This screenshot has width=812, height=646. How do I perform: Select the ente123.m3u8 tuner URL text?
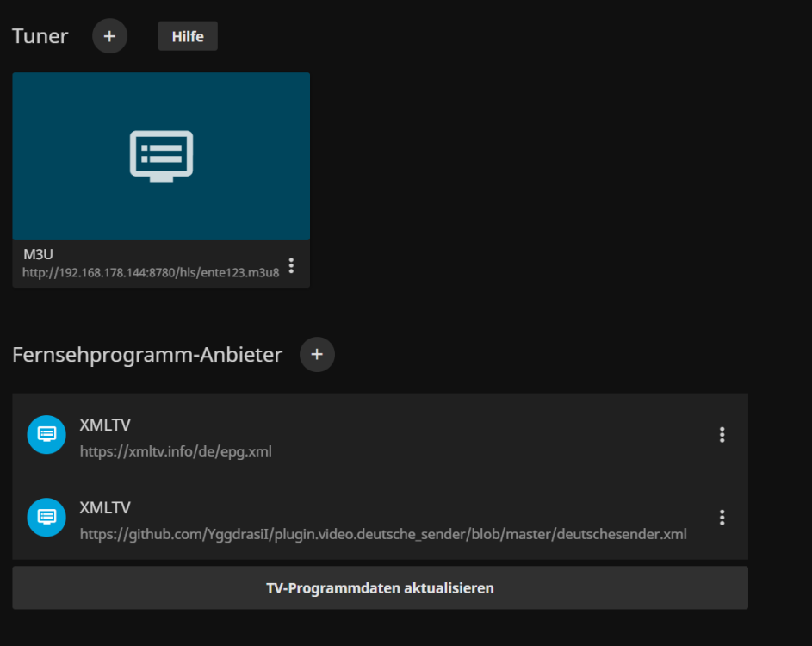click(151, 272)
